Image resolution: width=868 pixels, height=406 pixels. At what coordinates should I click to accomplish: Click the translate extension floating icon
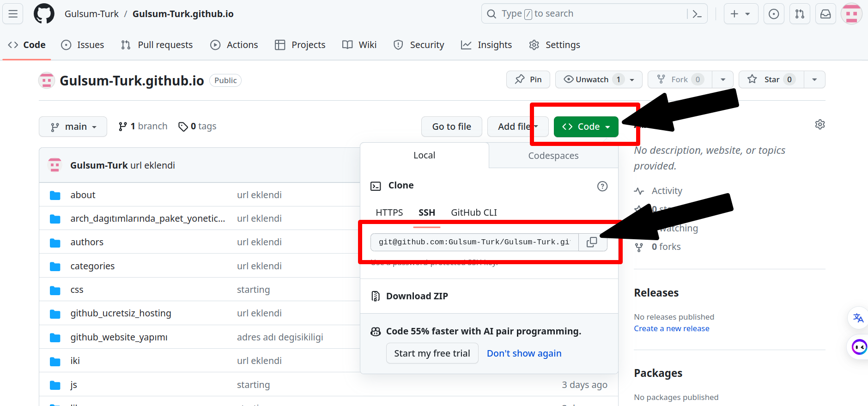pos(858,318)
